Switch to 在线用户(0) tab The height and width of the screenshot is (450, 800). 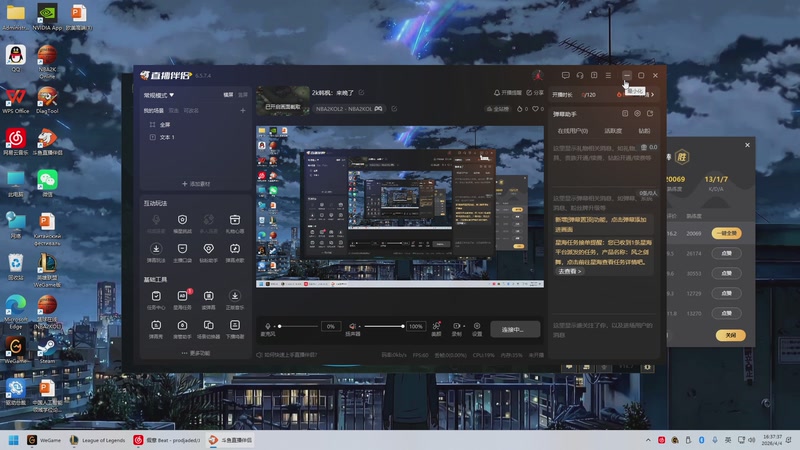[x=572, y=131]
